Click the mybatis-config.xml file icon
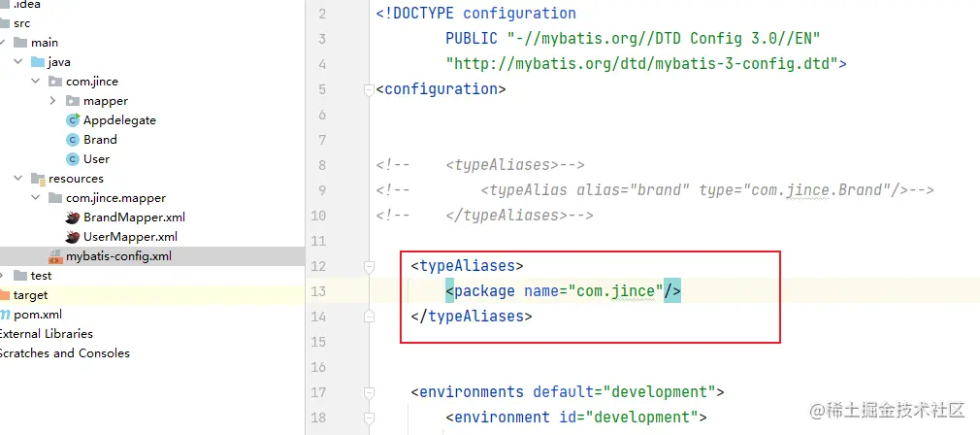This screenshot has height=435, width=980. pyautogui.click(x=55, y=257)
